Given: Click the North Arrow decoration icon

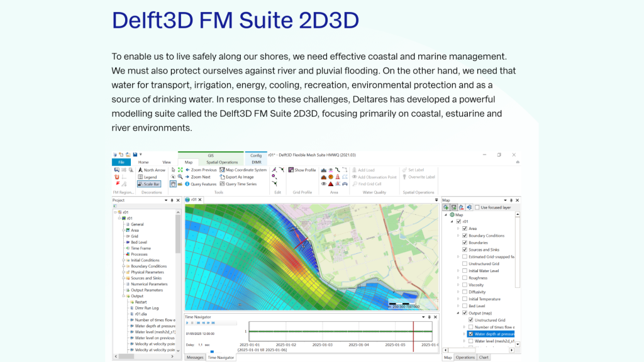Looking at the screenshot, I should click(140, 170).
